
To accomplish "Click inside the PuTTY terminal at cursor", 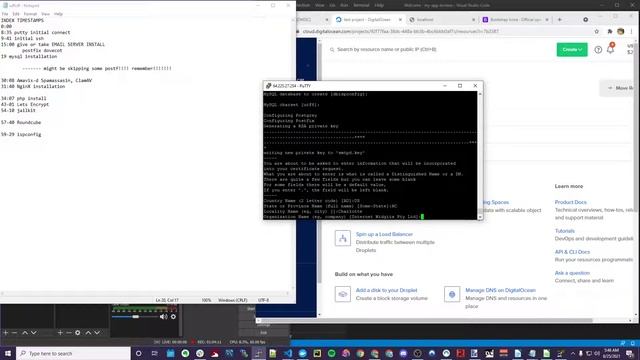I will (422, 217).
